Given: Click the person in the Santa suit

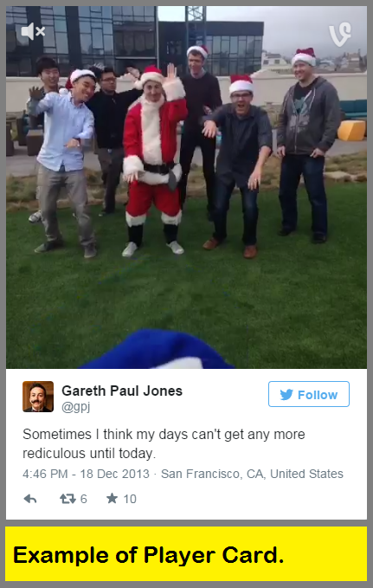Looking at the screenshot, I should [x=154, y=161].
